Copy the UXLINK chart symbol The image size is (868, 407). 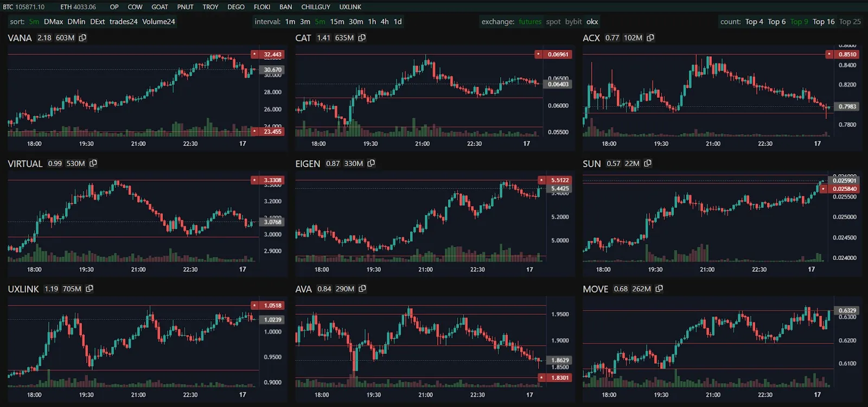(x=90, y=289)
